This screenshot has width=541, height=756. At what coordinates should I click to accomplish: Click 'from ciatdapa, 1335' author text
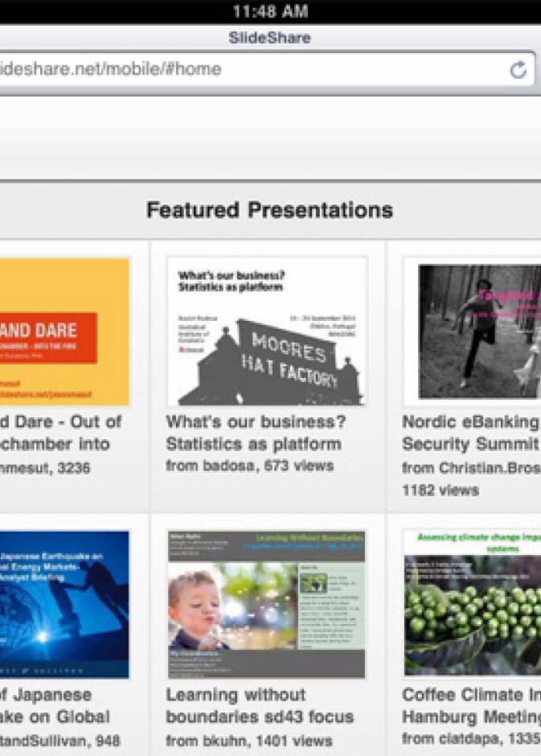point(471,738)
